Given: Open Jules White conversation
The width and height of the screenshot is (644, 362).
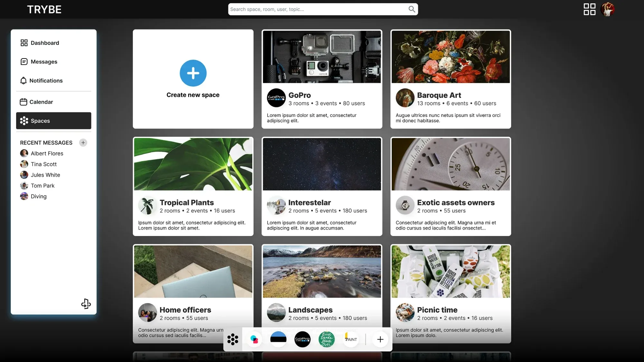Looking at the screenshot, I should click(40, 175).
